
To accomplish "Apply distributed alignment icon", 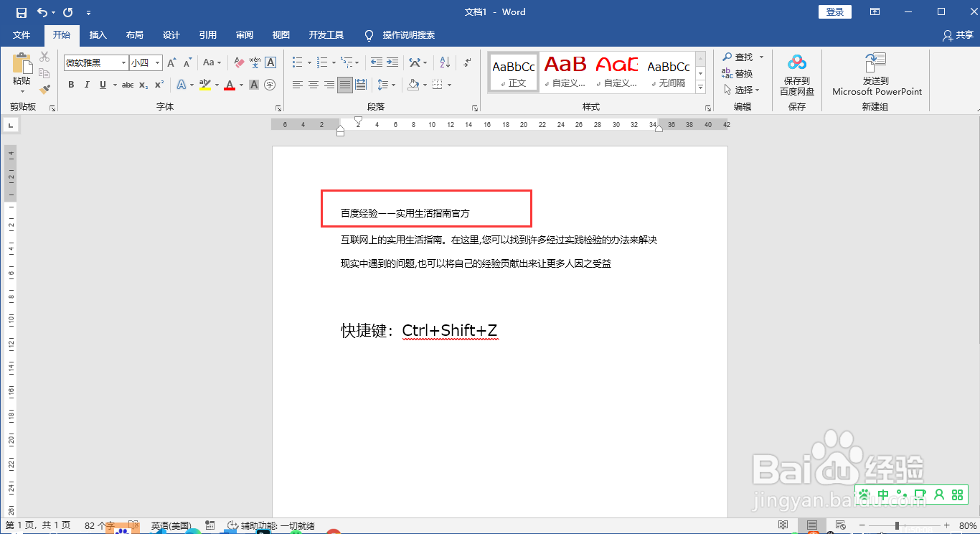I will pyautogui.click(x=361, y=85).
